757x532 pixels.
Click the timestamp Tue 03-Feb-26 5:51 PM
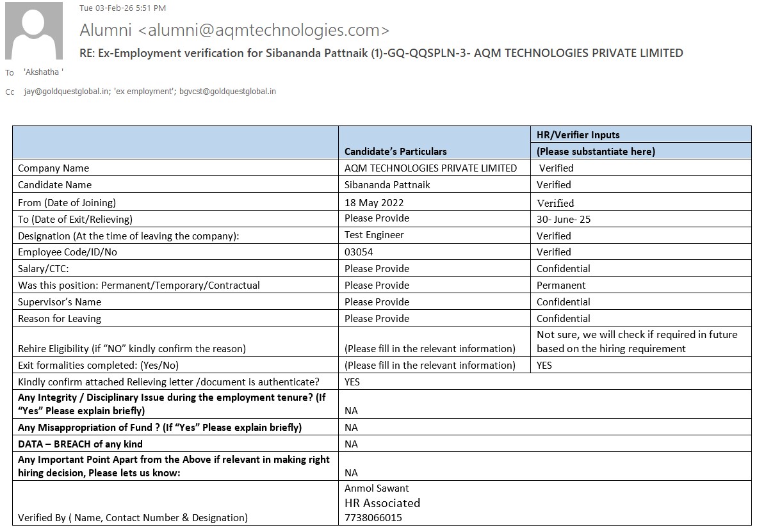122,8
